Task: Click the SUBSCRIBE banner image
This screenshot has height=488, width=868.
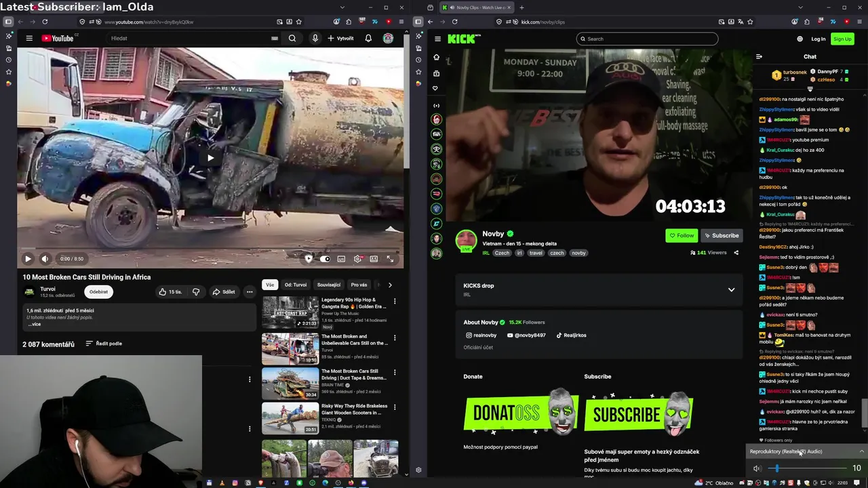Action: click(638, 414)
